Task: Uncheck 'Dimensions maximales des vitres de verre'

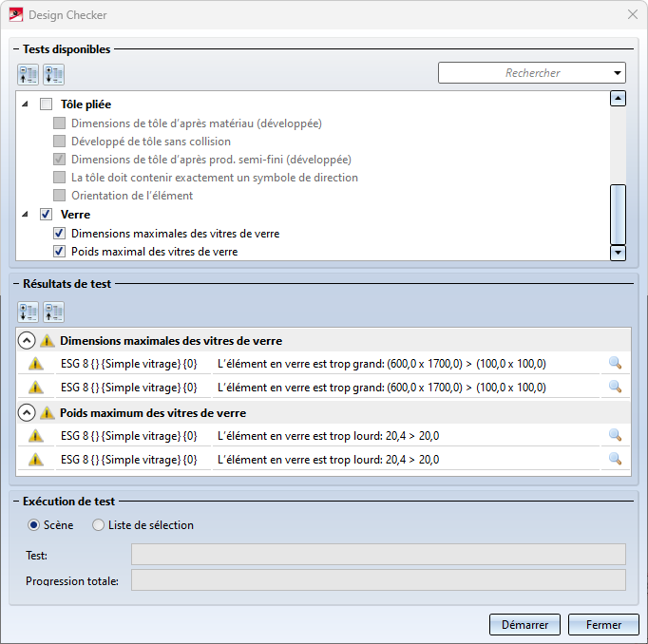Action: click(x=59, y=234)
